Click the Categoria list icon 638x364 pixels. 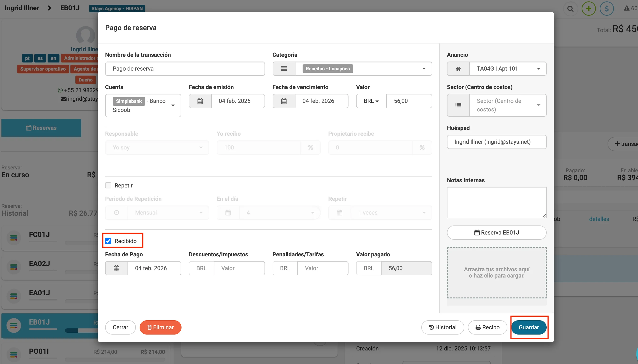pos(284,69)
